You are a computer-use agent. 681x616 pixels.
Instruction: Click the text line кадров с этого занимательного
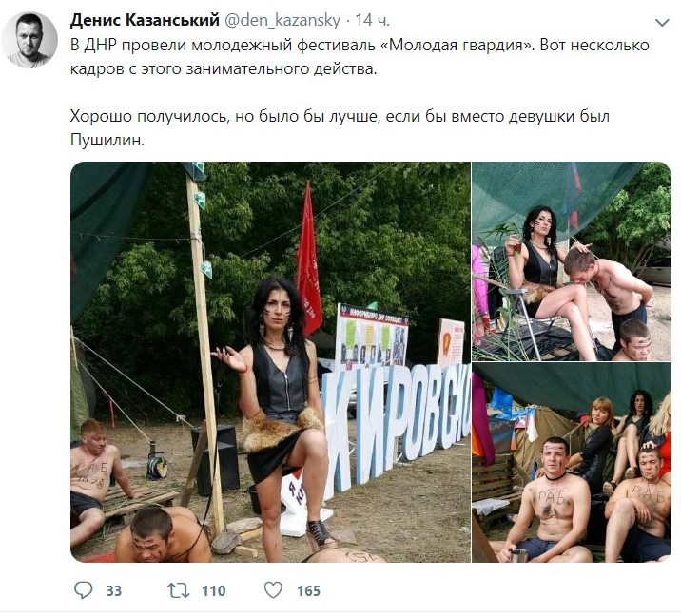pyautogui.click(x=224, y=69)
